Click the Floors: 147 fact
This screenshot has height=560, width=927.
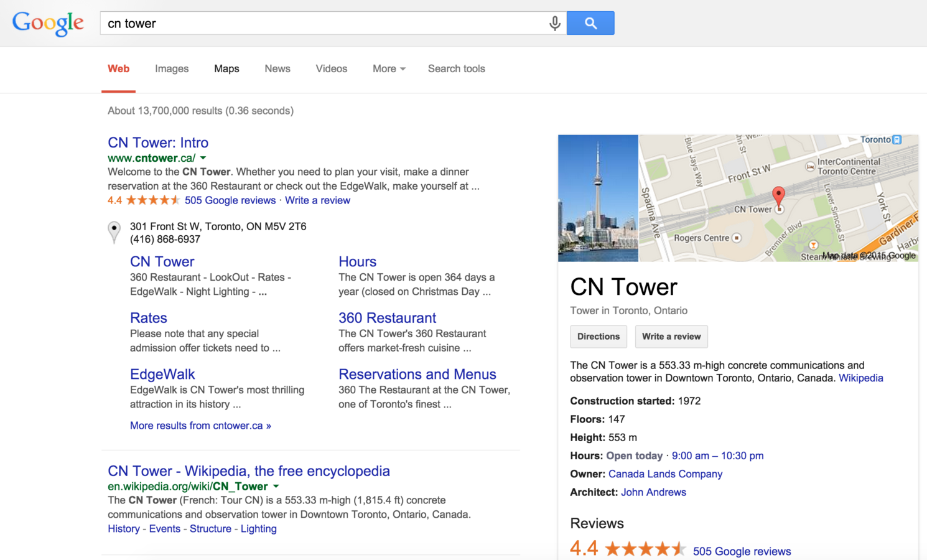pos(597,419)
